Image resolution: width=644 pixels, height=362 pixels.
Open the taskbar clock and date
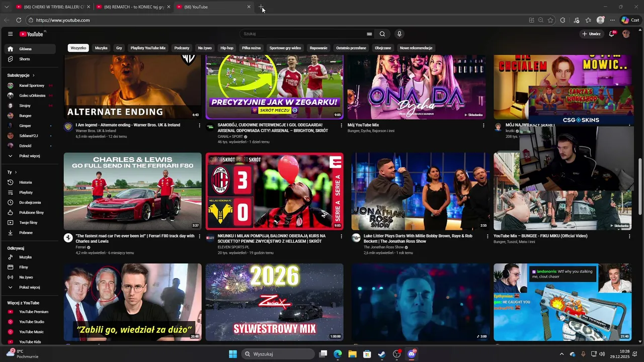pyautogui.click(x=621, y=354)
